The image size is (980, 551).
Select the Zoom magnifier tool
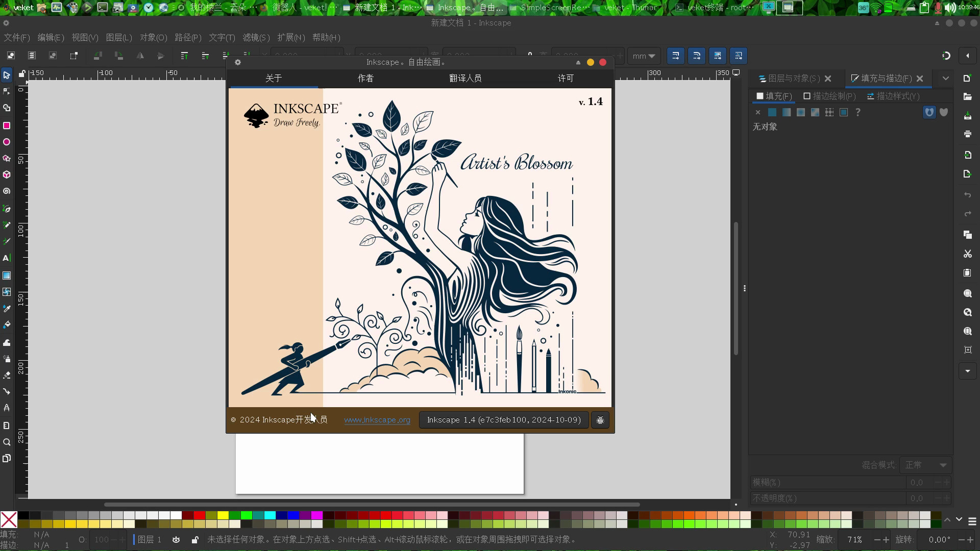[7, 442]
